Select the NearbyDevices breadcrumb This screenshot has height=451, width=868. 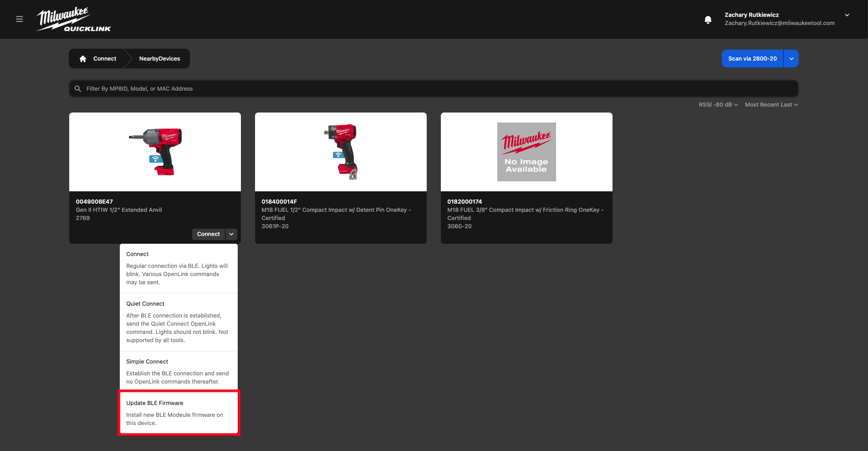tap(159, 59)
